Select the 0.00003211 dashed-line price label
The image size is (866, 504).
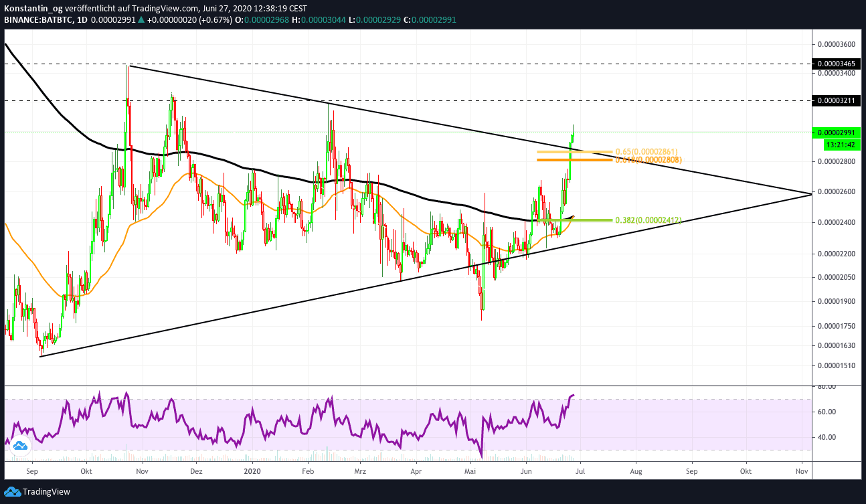click(x=837, y=100)
